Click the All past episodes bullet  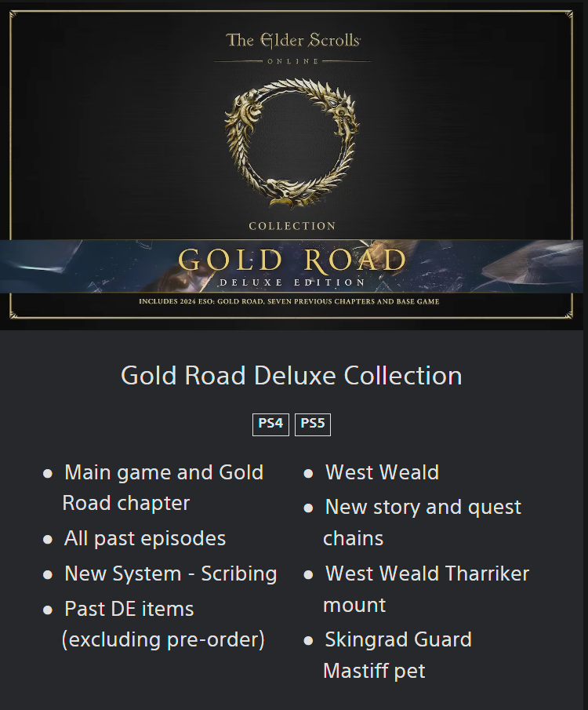pos(134,538)
